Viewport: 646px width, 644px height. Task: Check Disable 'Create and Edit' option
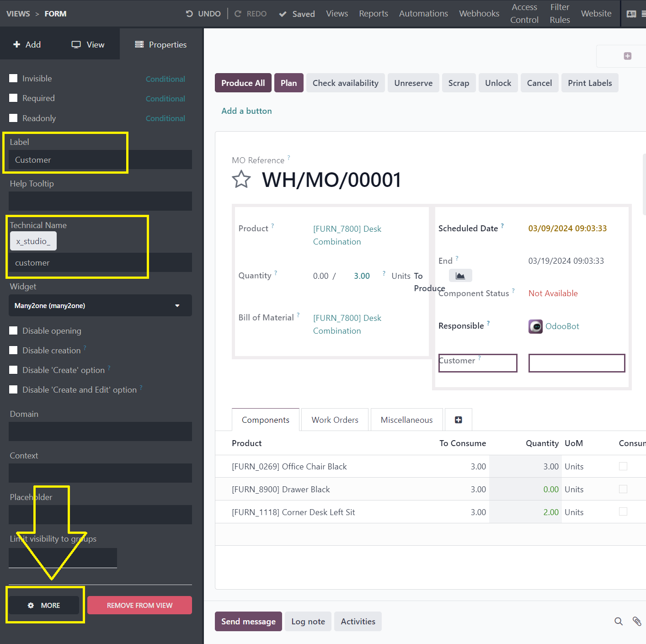click(x=14, y=389)
